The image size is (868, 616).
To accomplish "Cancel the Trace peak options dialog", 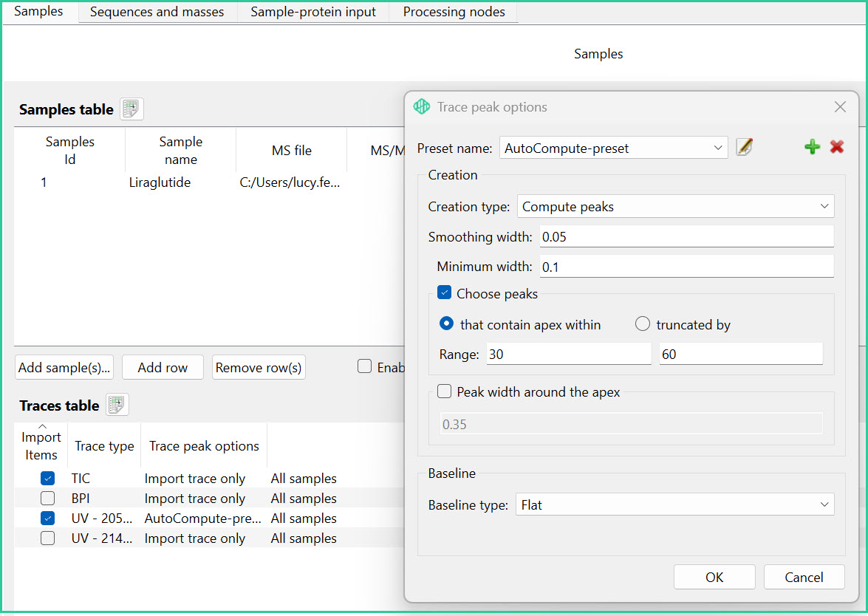I will [x=804, y=578].
